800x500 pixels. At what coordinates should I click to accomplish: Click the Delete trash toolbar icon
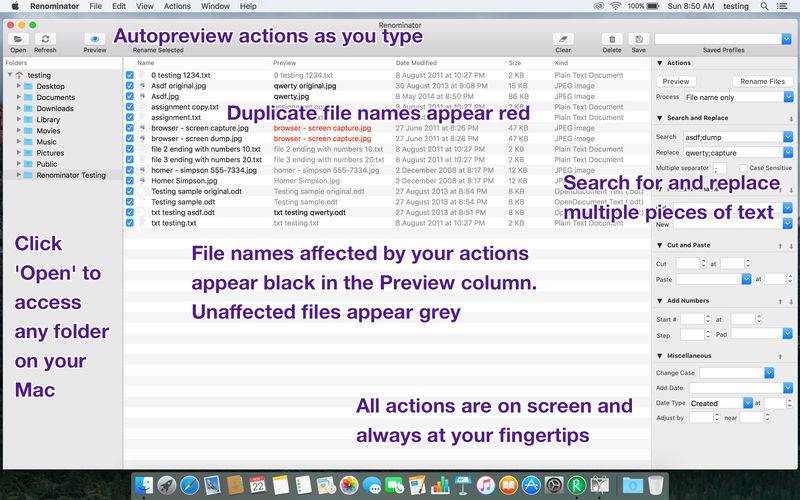(612, 39)
